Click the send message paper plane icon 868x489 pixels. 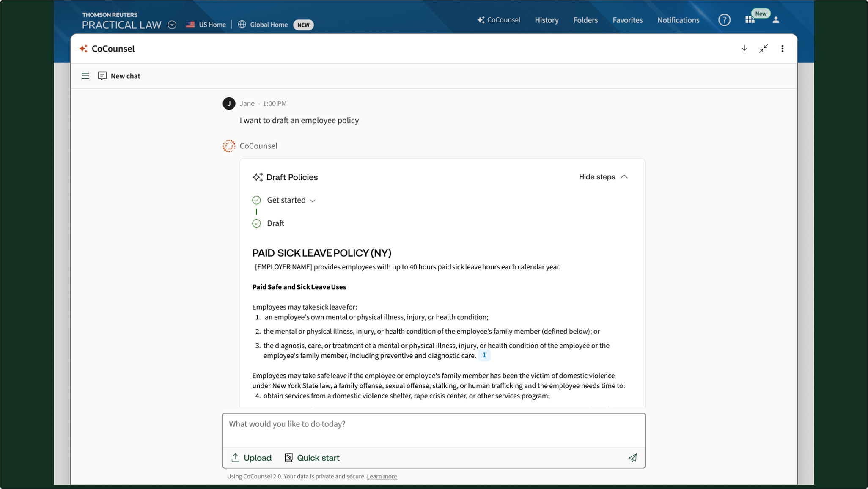632,458
